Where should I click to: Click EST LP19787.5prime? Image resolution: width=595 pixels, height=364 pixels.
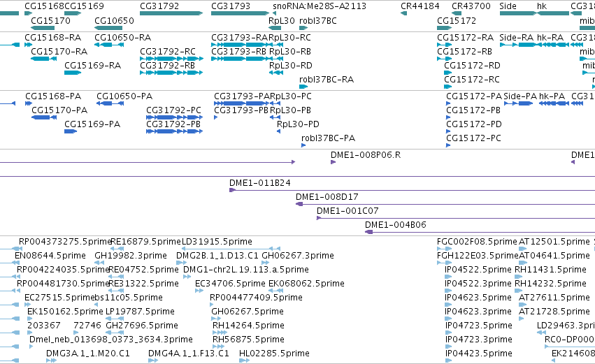[140, 312]
